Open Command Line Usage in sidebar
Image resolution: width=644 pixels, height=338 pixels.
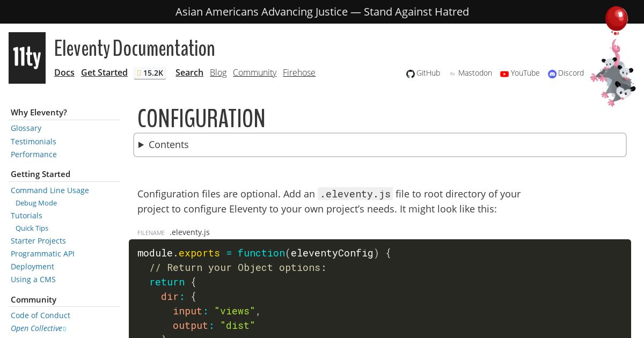[50, 190]
